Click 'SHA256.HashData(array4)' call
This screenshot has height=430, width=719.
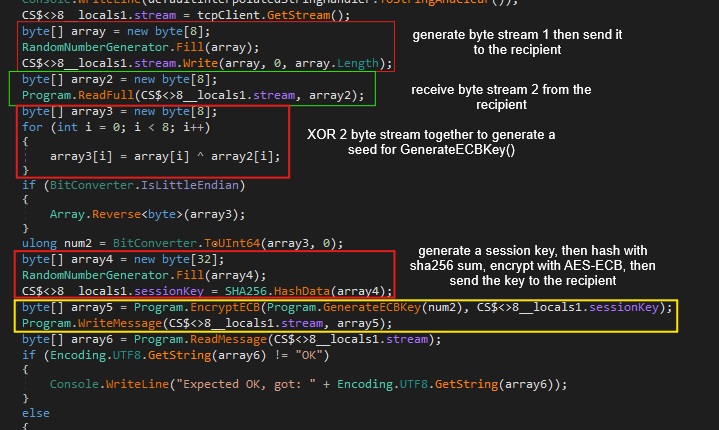[x=308, y=291]
